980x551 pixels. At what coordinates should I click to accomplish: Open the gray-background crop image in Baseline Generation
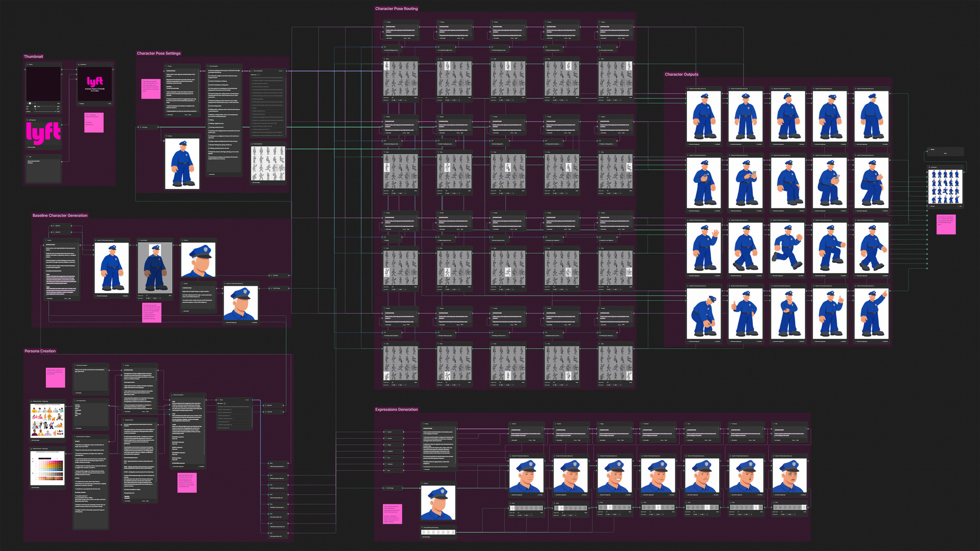[x=155, y=268]
